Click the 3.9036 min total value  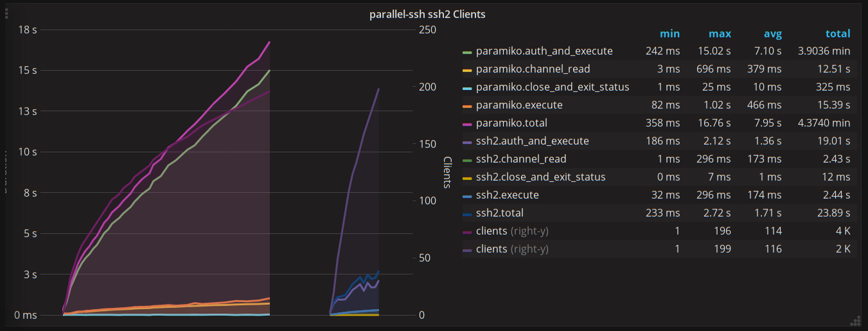pyautogui.click(x=824, y=51)
